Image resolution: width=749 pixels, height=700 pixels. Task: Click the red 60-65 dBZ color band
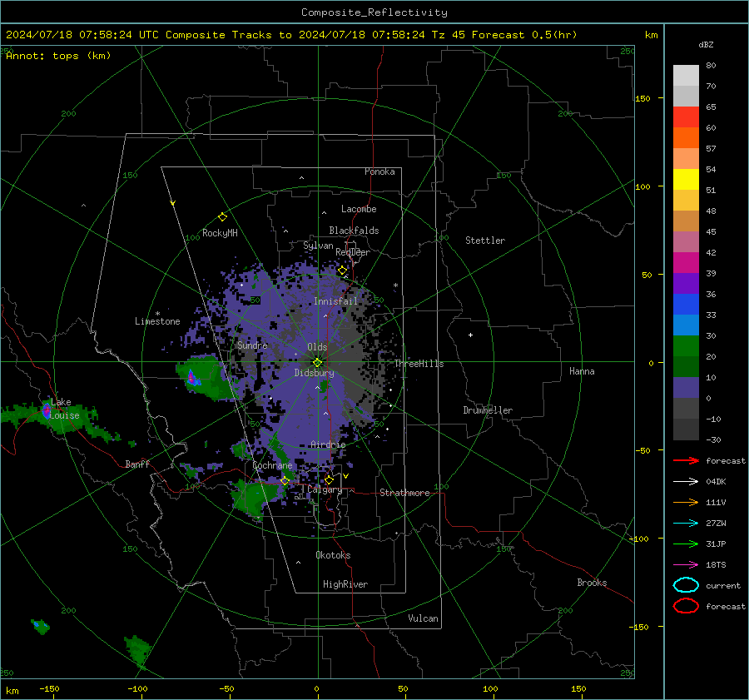686,117
